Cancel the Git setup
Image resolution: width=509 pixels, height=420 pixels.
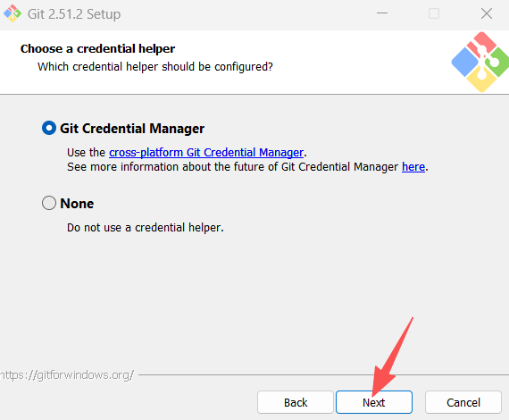pyautogui.click(x=463, y=402)
